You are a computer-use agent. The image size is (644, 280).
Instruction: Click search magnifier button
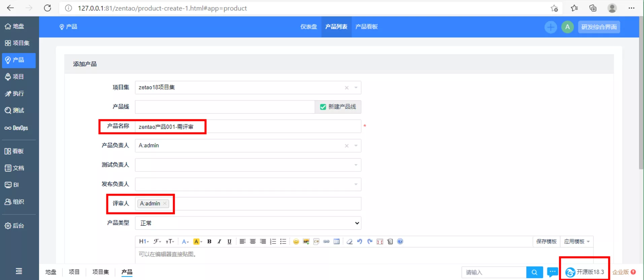[x=535, y=272]
